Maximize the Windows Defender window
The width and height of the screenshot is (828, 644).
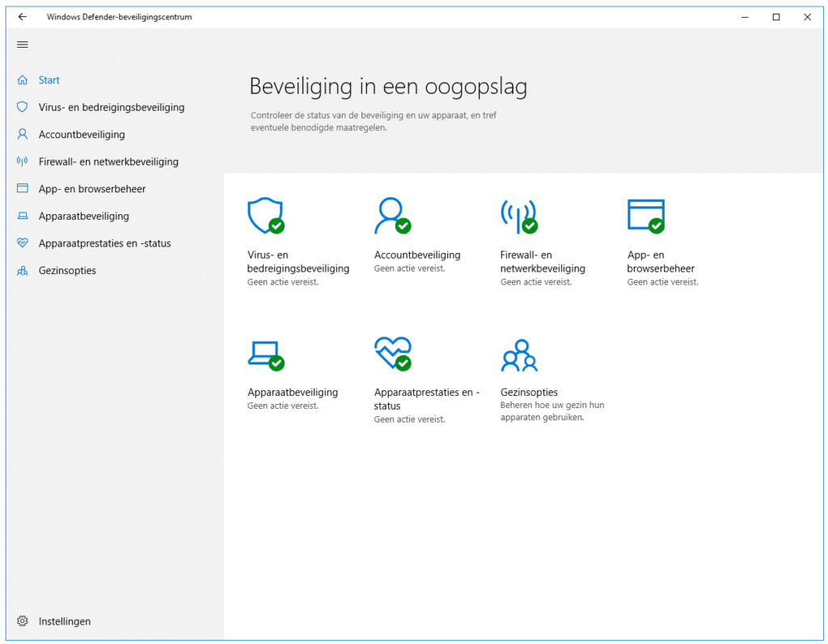click(x=776, y=17)
